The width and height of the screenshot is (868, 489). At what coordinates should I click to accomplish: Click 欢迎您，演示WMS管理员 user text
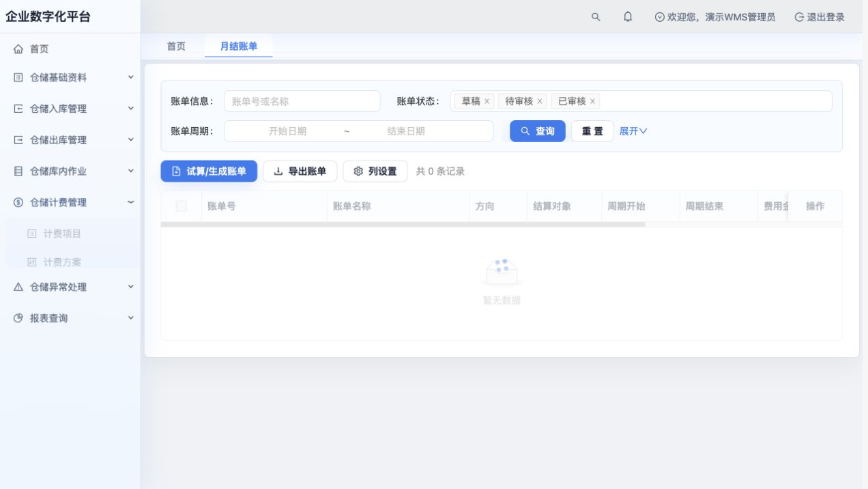[721, 17]
